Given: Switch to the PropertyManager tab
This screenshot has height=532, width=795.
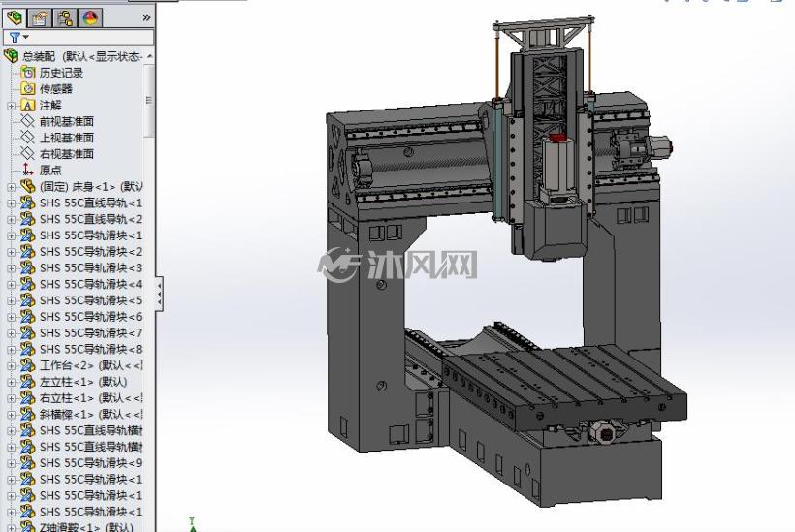Looking at the screenshot, I should click(40, 18).
